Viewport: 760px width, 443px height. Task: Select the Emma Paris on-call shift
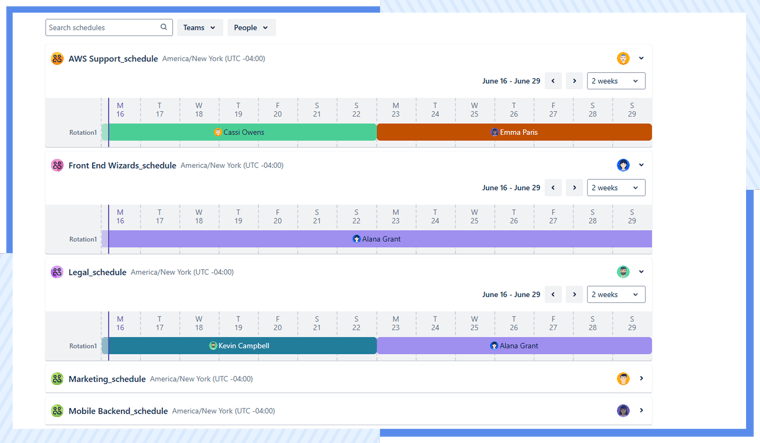pos(514,132)
